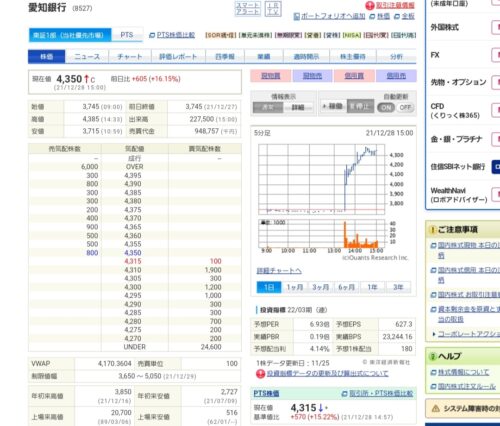Click the UNDER row in order book
Image resolution: width=500 pixels, height=426 pixels.
pos(135,347)
